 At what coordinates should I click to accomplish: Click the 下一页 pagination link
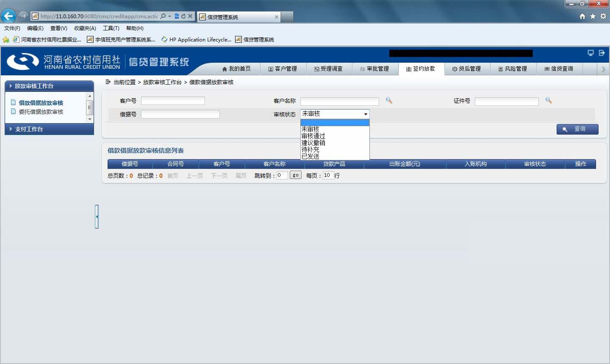coord(219,176)
